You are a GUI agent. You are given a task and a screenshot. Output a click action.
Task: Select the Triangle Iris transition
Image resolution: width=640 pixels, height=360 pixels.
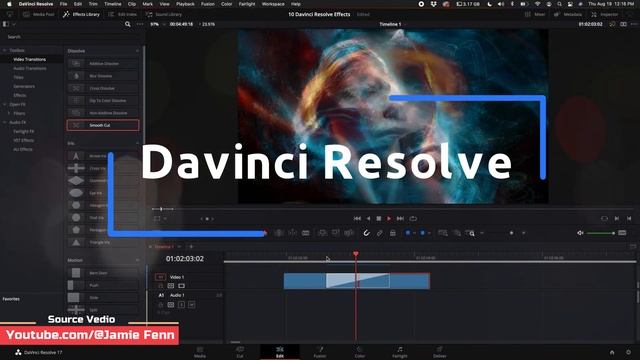pyautogui.click(x=103, y=242)
